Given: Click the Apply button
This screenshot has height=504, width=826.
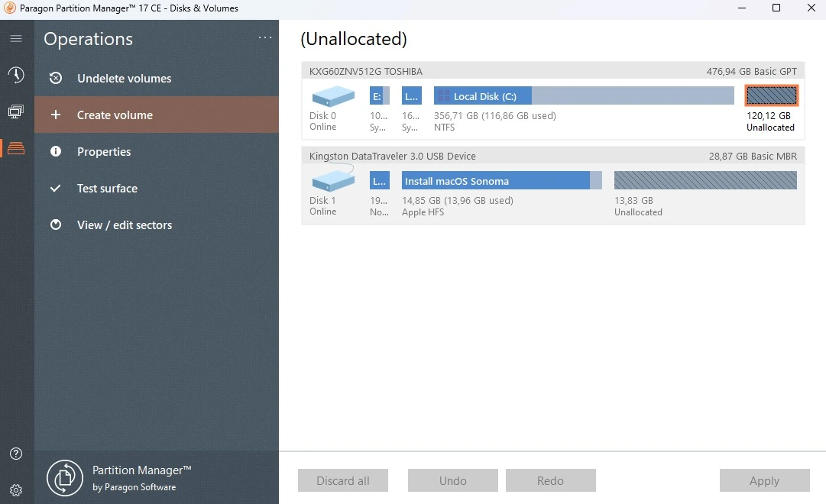Looking at the screenshot, I should tap(764, 480).
